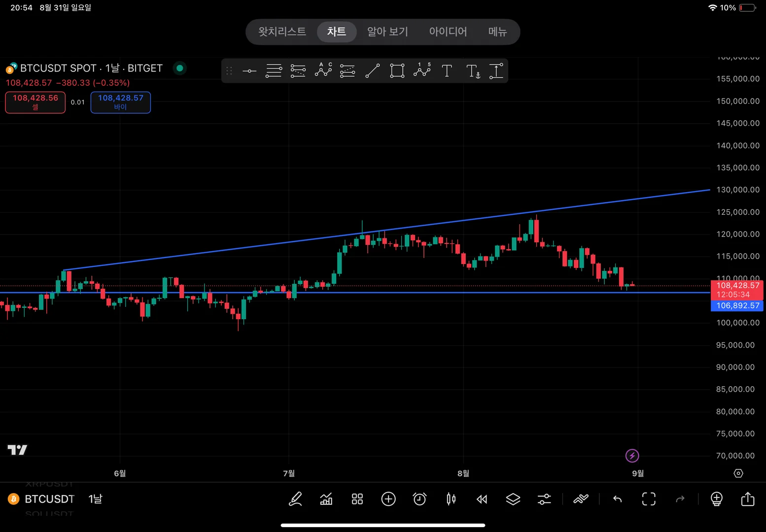Open the candlestick chart type selector
This screenshot has width=766, height=532.
451,499
